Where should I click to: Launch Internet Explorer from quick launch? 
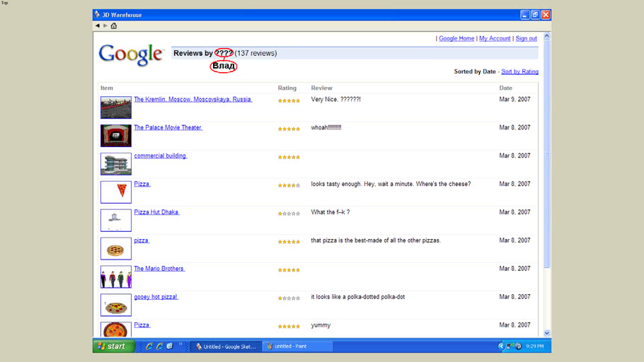(x=149, y=346)
